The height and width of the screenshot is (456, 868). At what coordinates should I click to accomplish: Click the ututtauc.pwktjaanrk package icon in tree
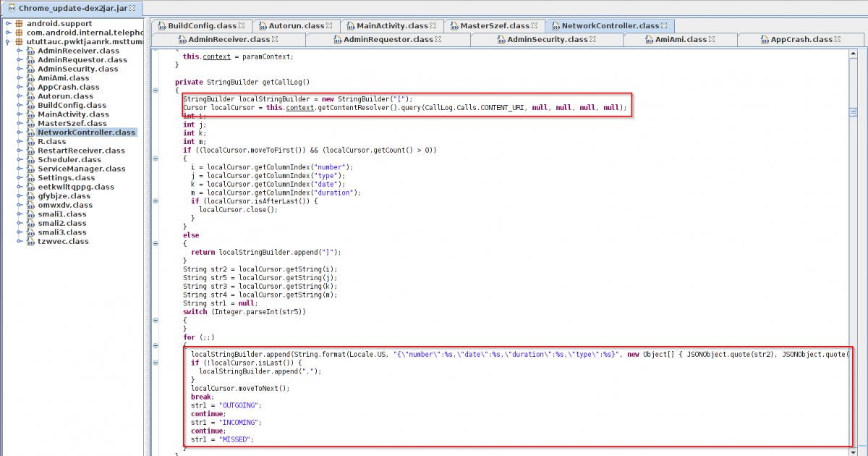click(19, 42)
